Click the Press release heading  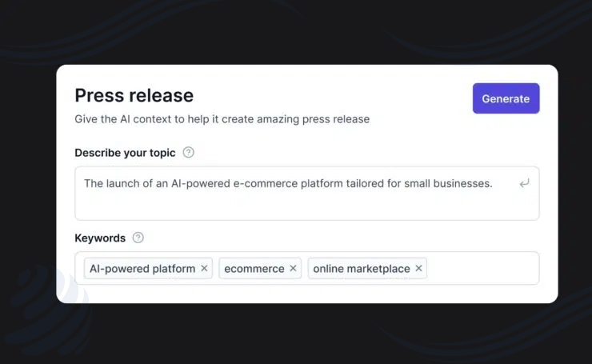[x=134, y=95]
